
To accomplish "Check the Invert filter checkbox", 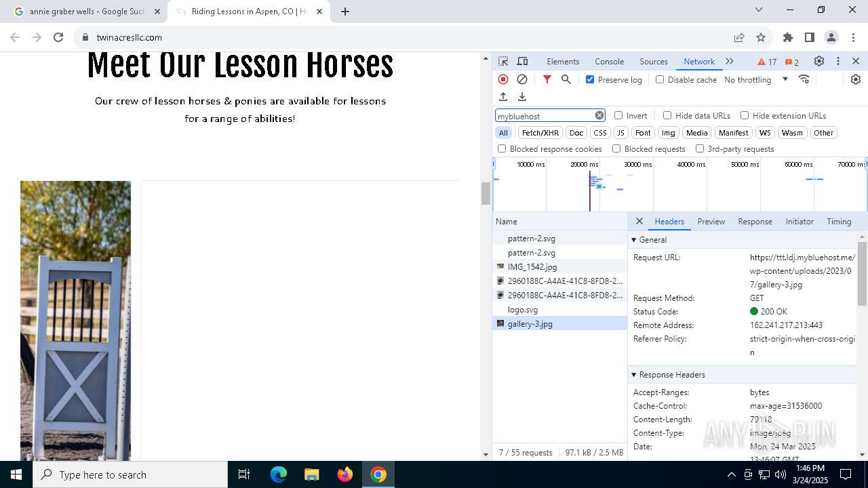I will [x=618, y=115].
